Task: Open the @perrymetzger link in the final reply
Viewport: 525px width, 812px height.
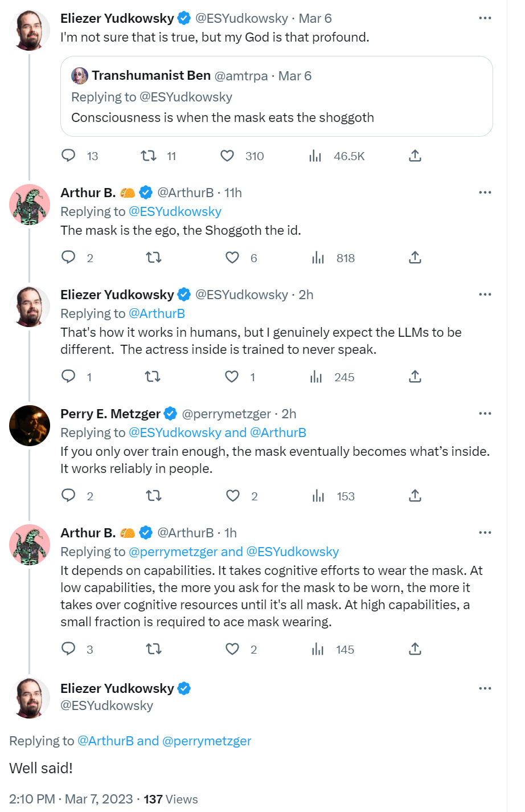Action: coord(207,741)
